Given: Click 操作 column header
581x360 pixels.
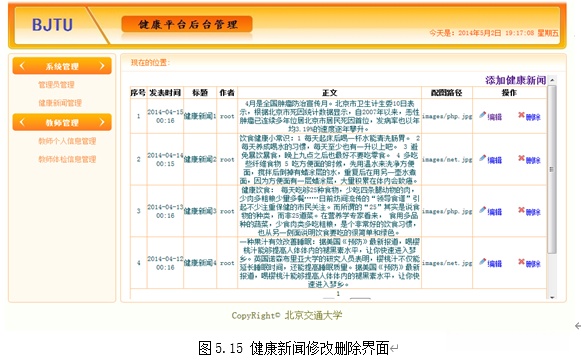Looking at the screenshot, I should click(x=509, y=93).
